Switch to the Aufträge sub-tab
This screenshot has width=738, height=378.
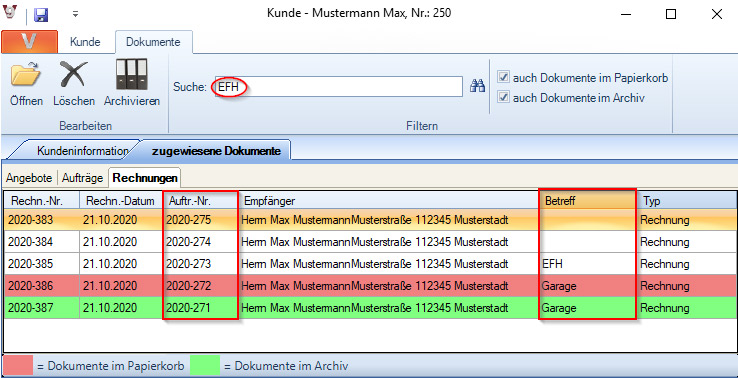coord(82,178)
